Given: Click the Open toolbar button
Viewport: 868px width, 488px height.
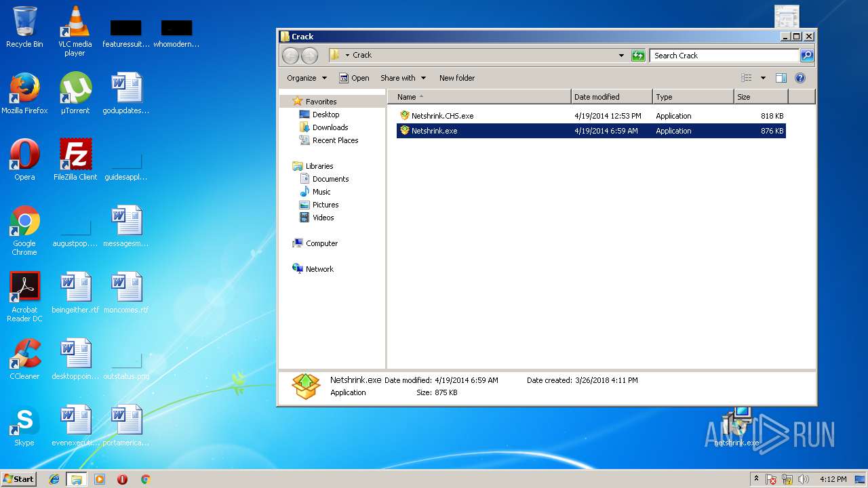Looking at the screenshot, I should point(354,78).
